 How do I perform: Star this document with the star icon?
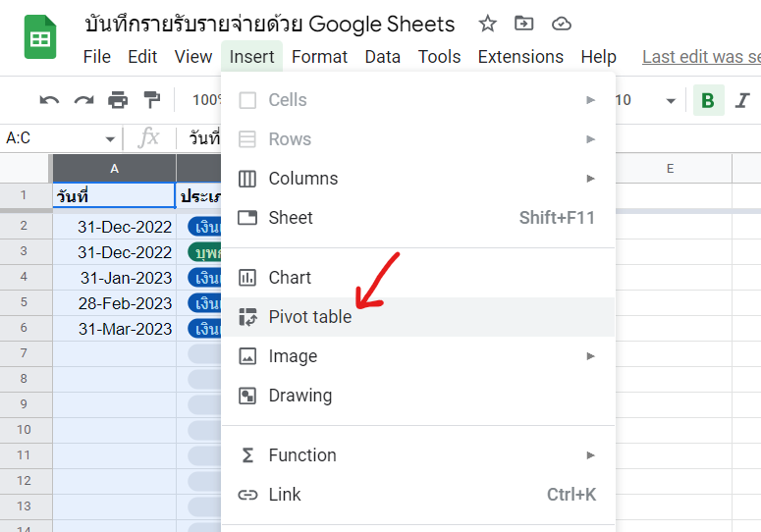487,24
